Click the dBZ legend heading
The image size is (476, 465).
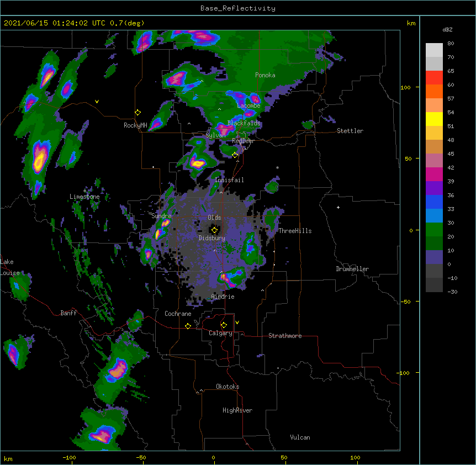point(447,30)
